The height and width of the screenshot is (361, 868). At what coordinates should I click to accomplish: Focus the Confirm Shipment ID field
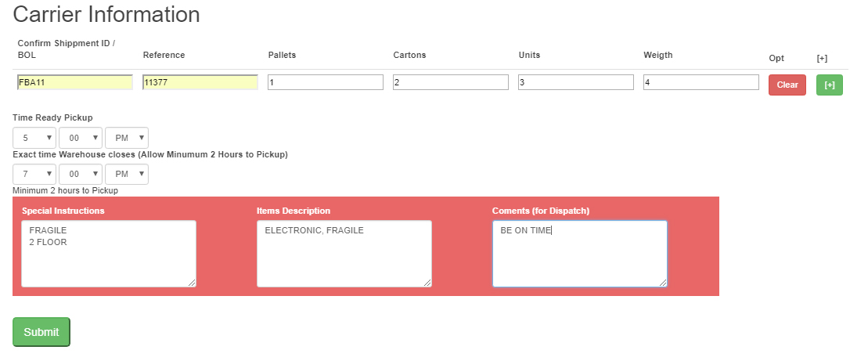75,82
